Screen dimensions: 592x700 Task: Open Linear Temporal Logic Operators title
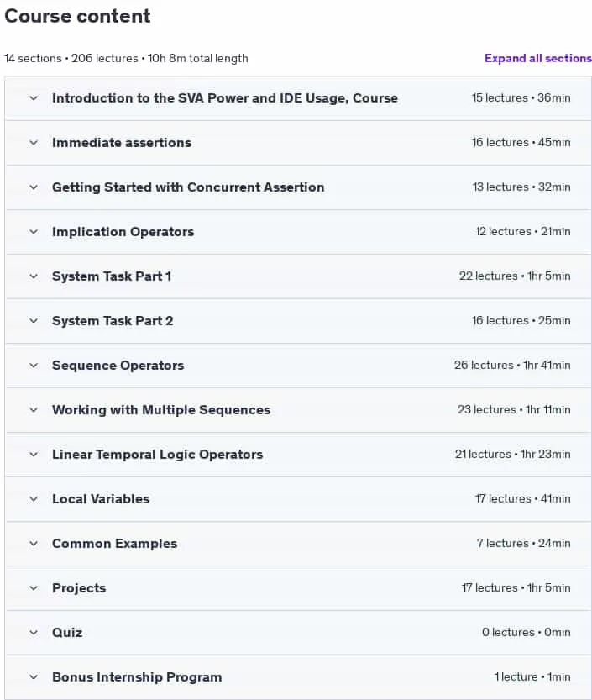click(158, 455)
